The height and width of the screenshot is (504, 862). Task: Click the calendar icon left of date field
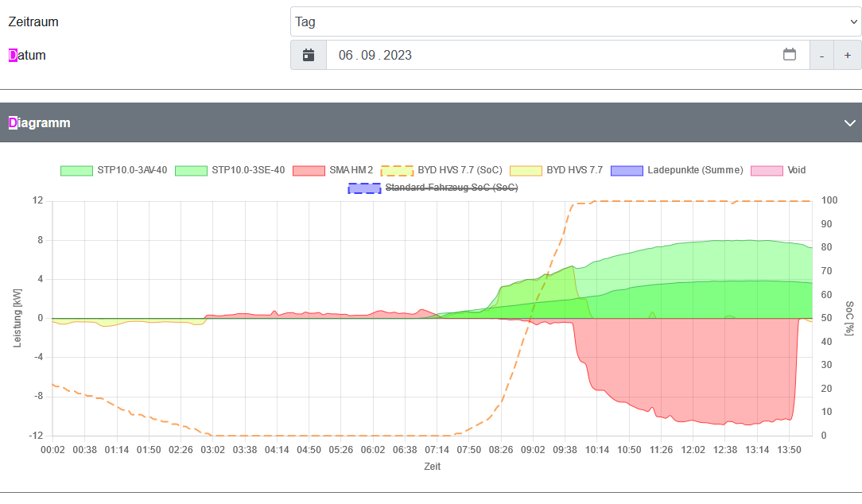pos(309,56)
